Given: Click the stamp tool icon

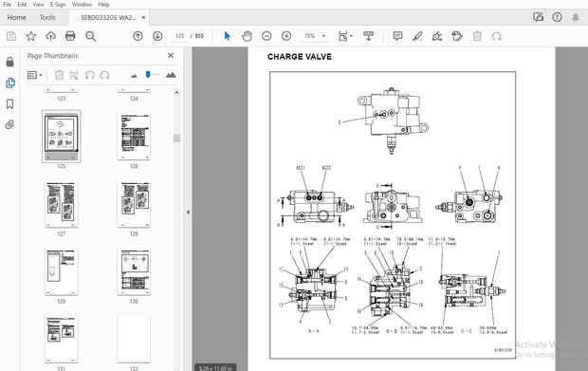Looking at the screenshot, I should [457, 36].
